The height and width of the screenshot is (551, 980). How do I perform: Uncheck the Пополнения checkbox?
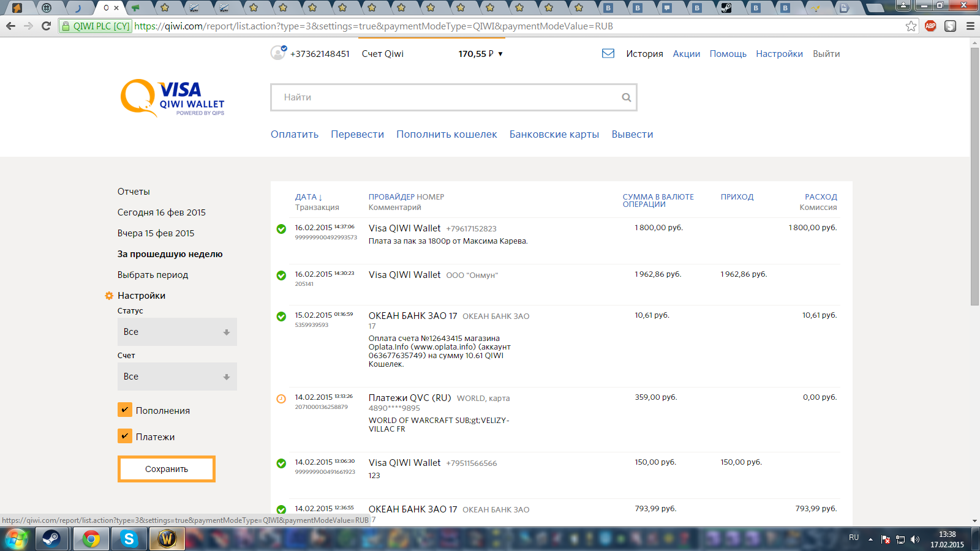pyautogui.click(x=124, y=410)
